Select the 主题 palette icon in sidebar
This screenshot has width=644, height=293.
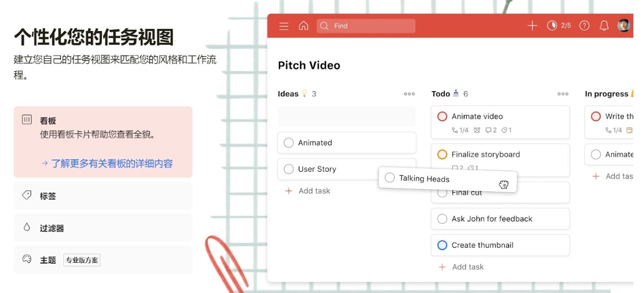point(26,259)
